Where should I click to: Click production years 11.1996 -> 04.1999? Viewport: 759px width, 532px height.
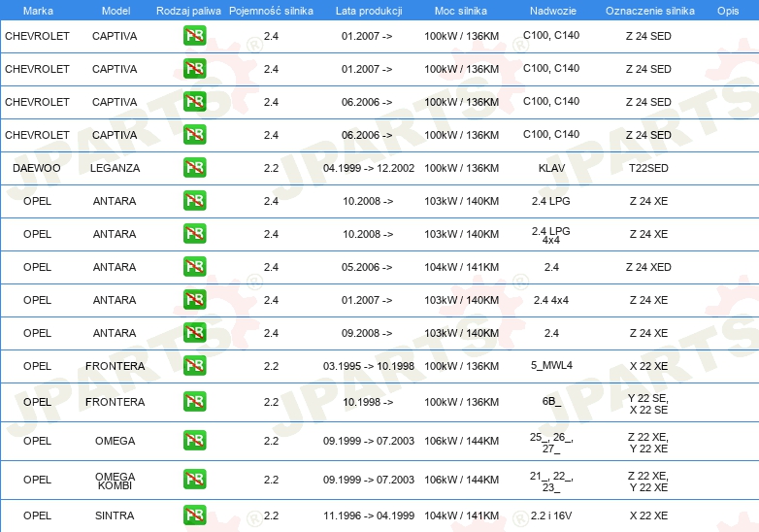[369, 515]
